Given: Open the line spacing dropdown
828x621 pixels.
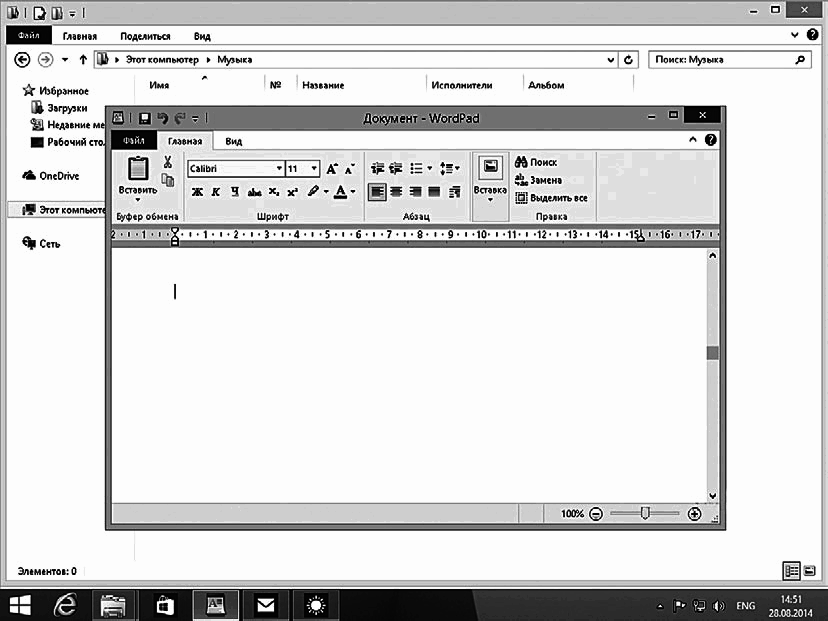Looking at the screenshot, I should pyautogui.click(x=449, y=168).
